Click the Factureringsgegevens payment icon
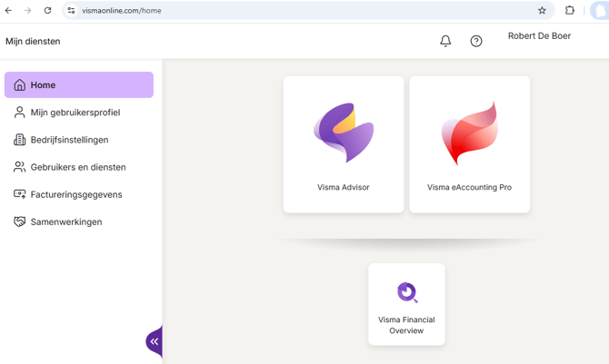 (x=19, y=194)
